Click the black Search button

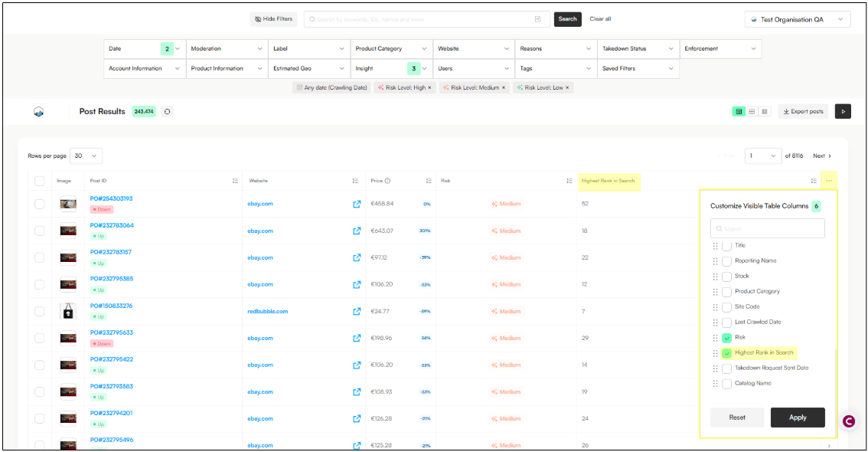tap(567, 19)
